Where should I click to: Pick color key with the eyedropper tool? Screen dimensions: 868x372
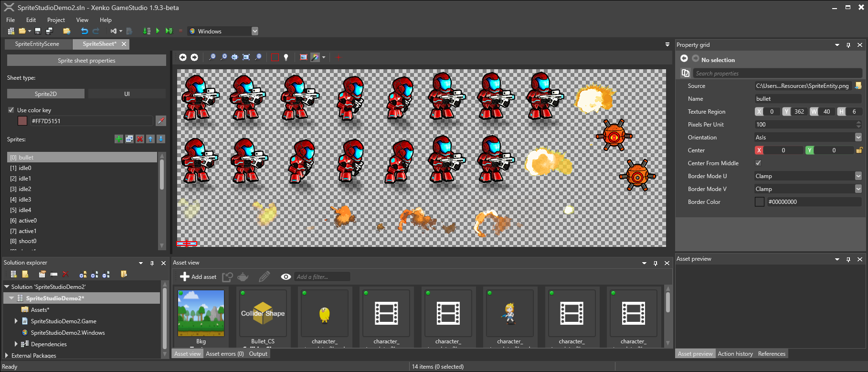point(161,121)
